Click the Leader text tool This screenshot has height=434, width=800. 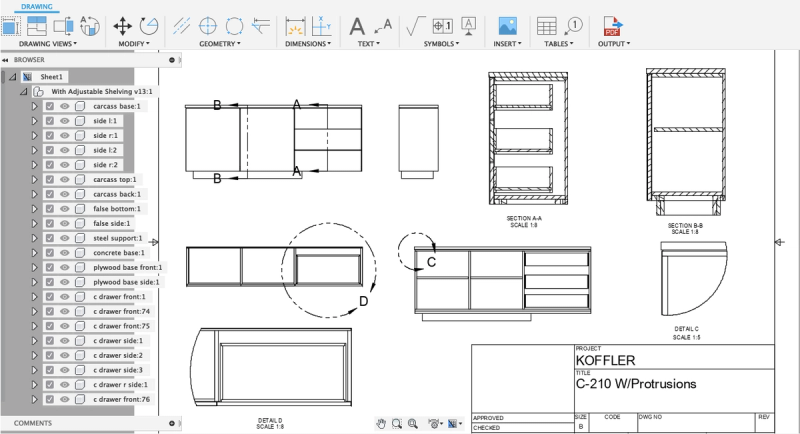(383, 26)
